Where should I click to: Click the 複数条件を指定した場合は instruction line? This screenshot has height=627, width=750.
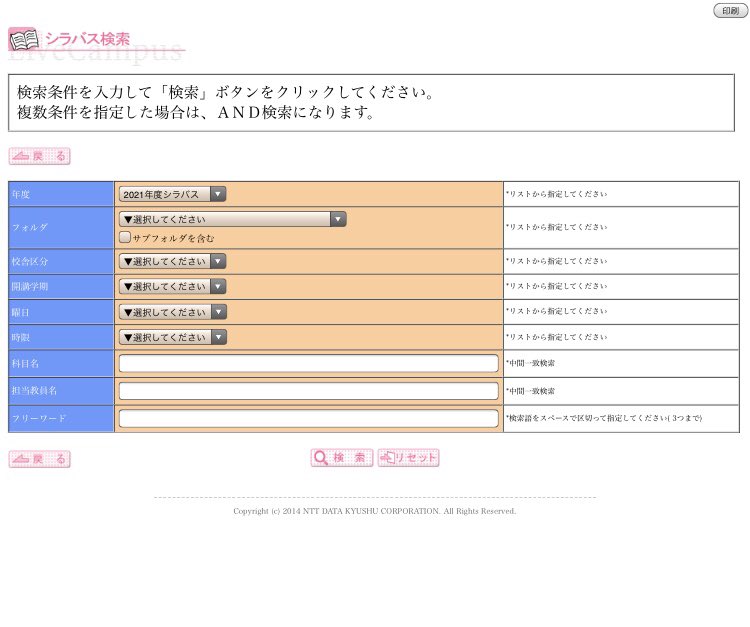[x=196, y=112]
